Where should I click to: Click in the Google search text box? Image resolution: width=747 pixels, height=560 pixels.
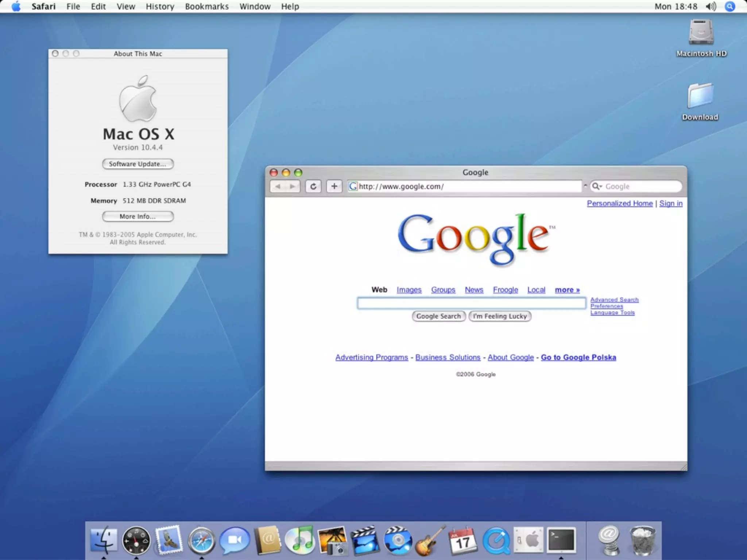[471, 303]
